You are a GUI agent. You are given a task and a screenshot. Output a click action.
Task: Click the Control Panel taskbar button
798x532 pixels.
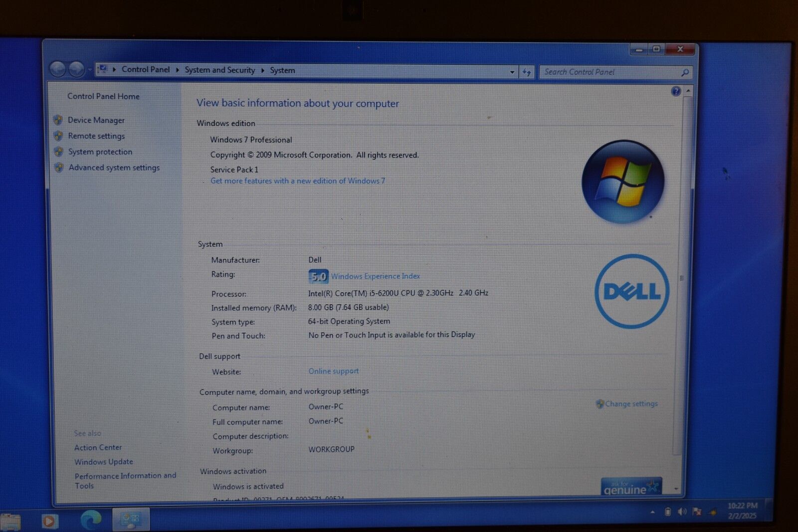[131, 520]
